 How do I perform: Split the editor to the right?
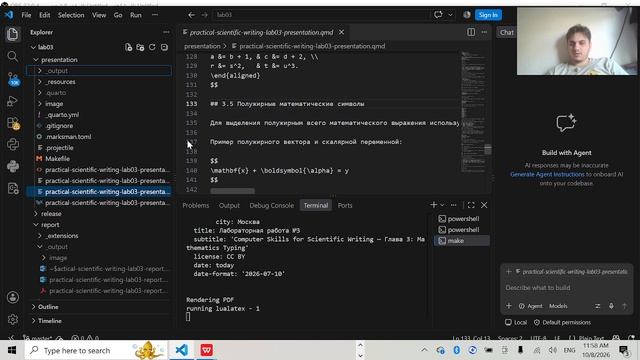pos(471,32)
